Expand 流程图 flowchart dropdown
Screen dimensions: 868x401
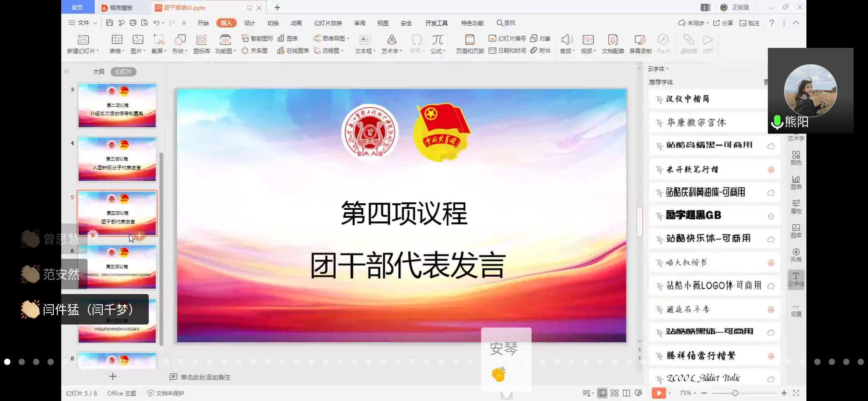[342, 50]
